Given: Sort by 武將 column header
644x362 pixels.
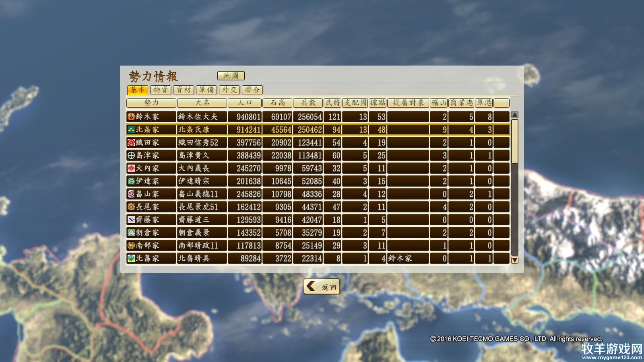Looking at the screenshot, I should pos(332,103).
